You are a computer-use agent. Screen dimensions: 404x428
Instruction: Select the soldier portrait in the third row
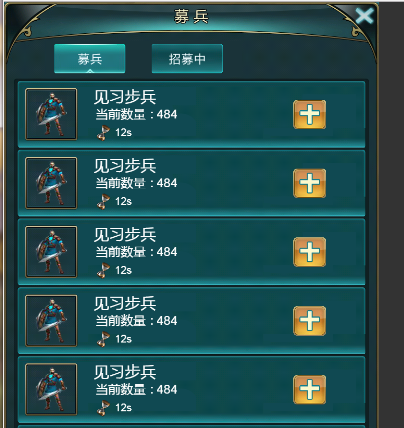pyautogui.click(x=51, y=252)
